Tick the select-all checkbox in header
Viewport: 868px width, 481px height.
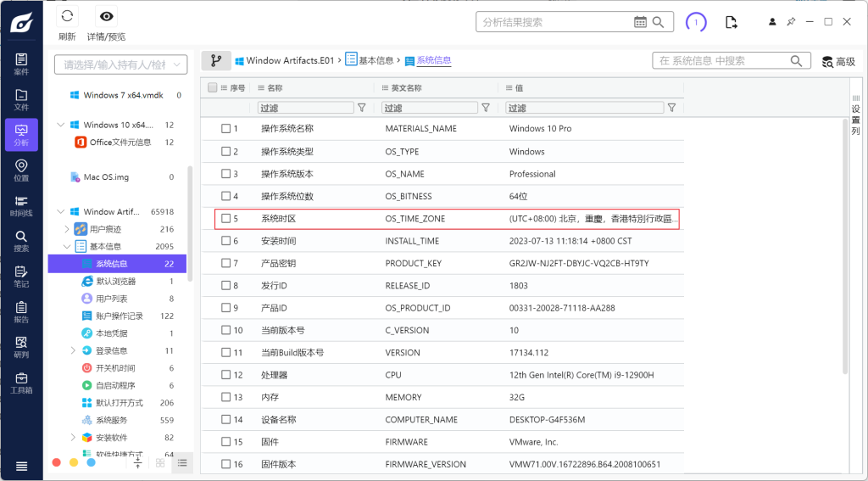pyautogui.click(x=213, y=87)
